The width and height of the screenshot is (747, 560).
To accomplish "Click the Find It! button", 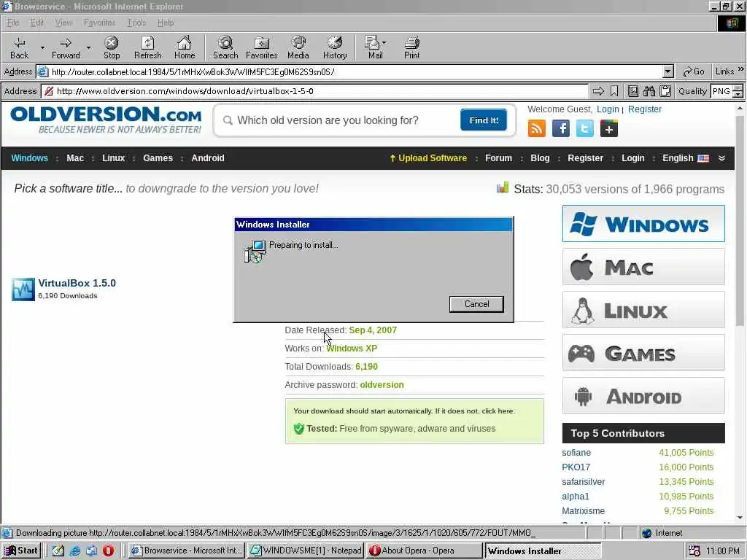I will (484, 120).
